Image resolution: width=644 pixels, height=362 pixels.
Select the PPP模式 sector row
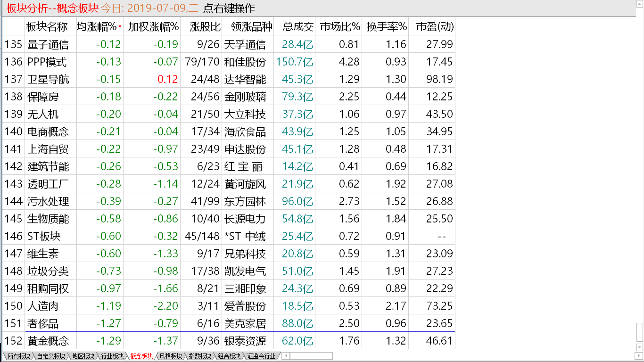pos(229,62)
